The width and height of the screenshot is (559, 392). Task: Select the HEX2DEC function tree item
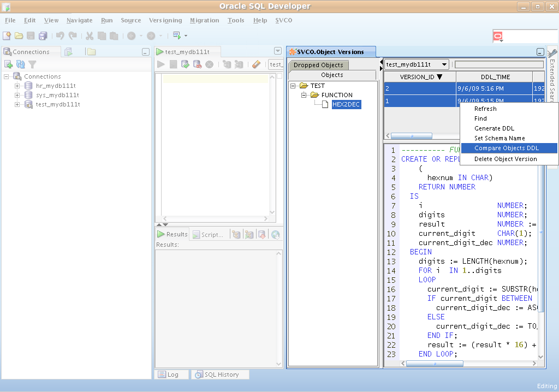coord(346,104)
